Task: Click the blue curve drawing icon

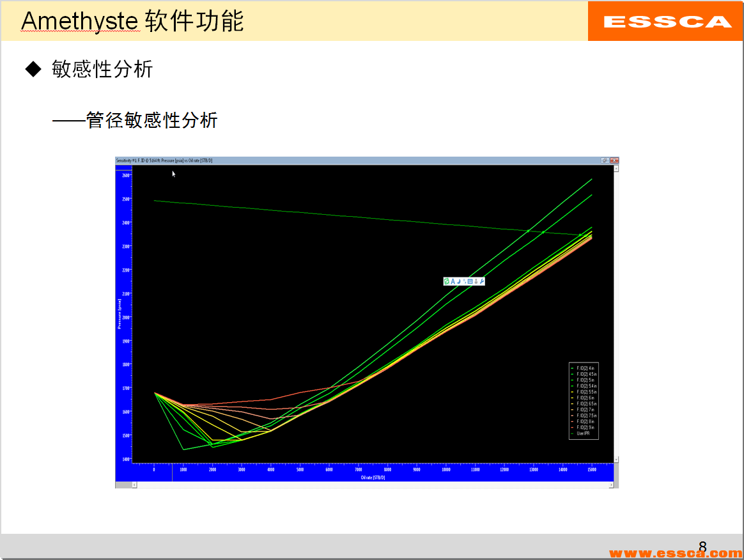Action: pyautogui.click(x=458, y=281)
